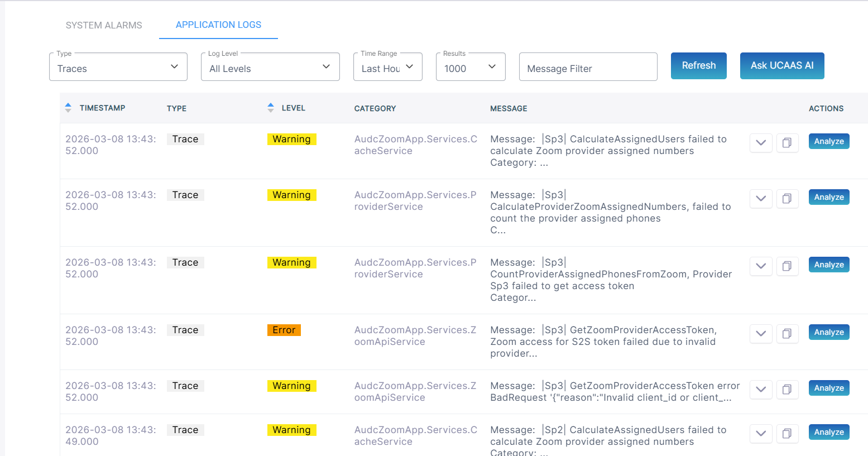868x456 pixels.
Task: Copy the Sp2 CalculateAssignedUsers log entry
Action: click(787, 433)
